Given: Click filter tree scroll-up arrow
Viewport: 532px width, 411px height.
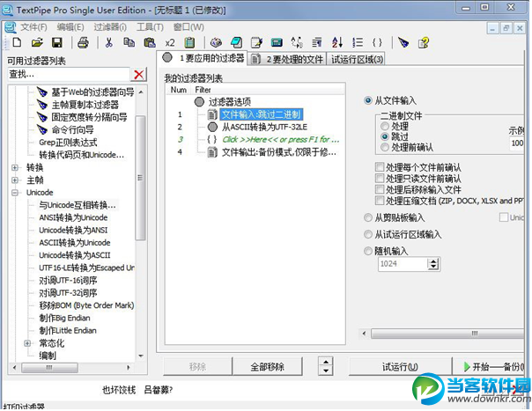Looking at the screenshot, I should pos(141,92).
